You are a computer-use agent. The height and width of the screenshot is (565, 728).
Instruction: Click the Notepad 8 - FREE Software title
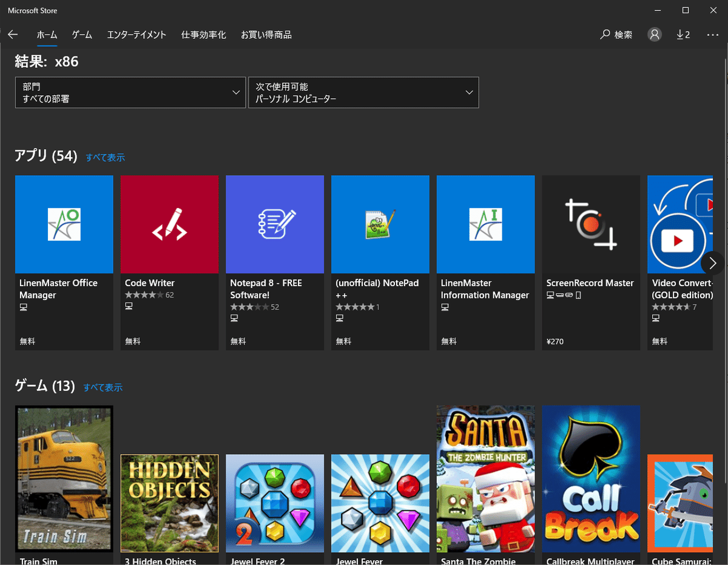(x=266, y=289)
